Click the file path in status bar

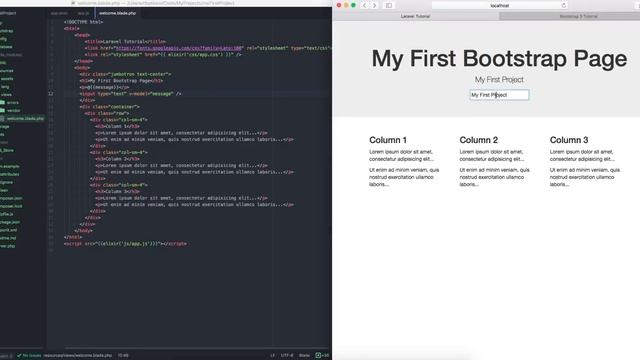click(x=78, y=356)
